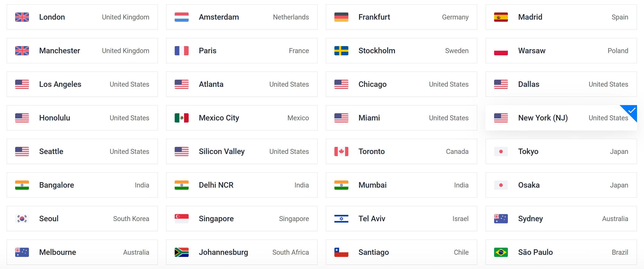
Task: Click the Swedish flag next to Stockholm
Action: pyautogui.click(x=341, y=51)
